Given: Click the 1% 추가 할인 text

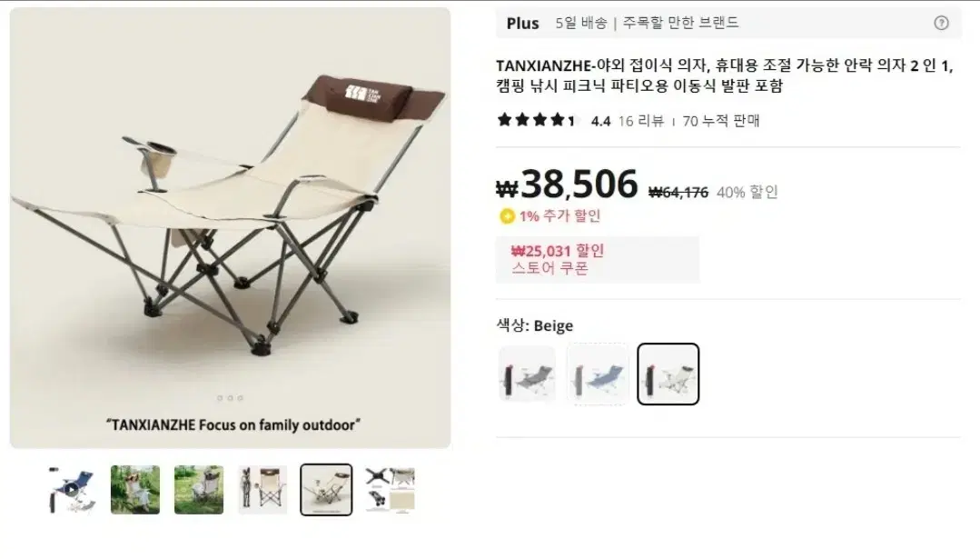Looking at the screenshot, I should pyautogui.click(x=560, y=216).
